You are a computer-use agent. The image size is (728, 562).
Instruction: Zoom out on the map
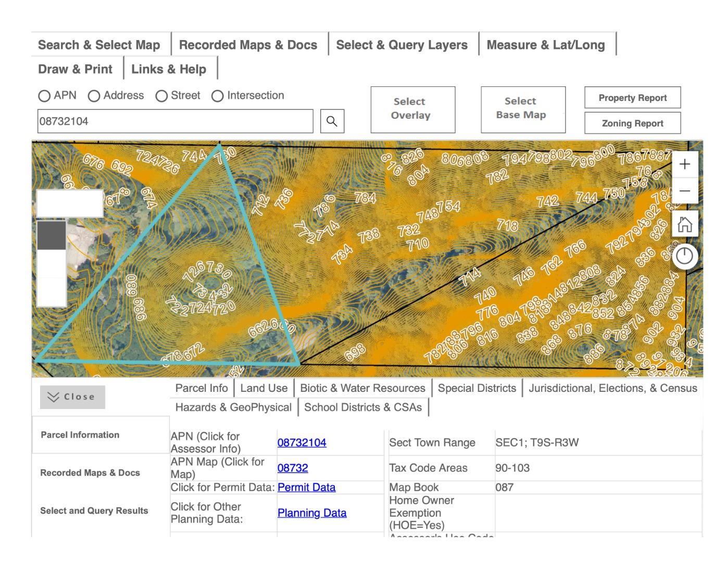[x=684, y=190]
